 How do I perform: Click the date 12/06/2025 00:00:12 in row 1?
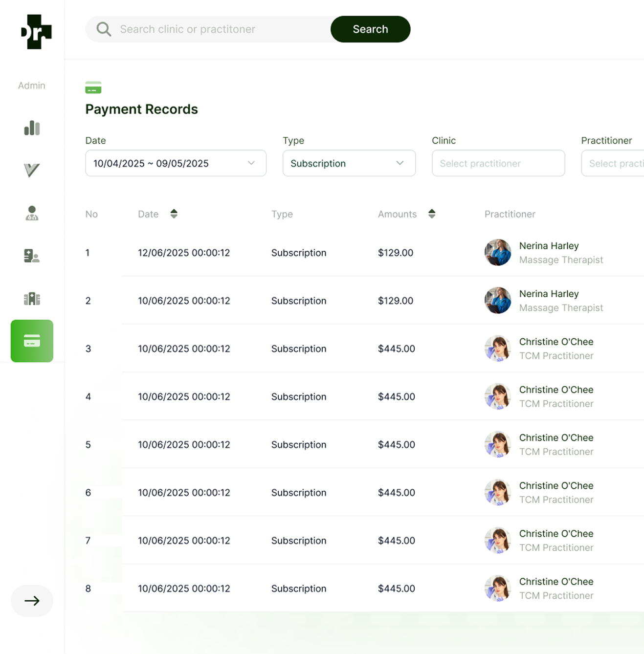coord(184,253)
